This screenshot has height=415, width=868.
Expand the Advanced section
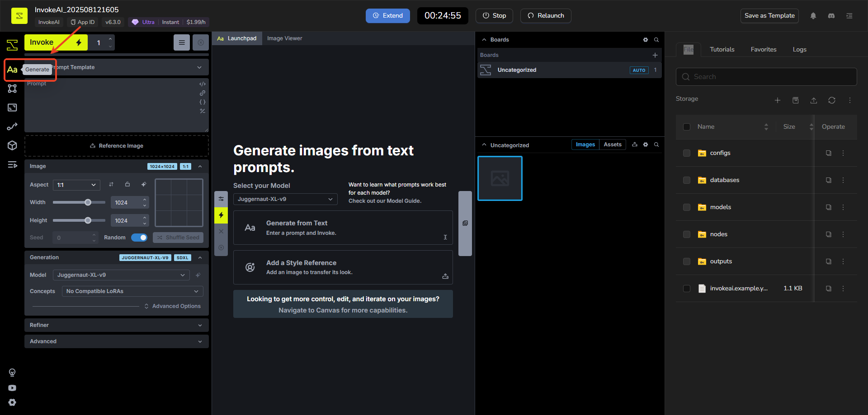(x=117, y=341)
